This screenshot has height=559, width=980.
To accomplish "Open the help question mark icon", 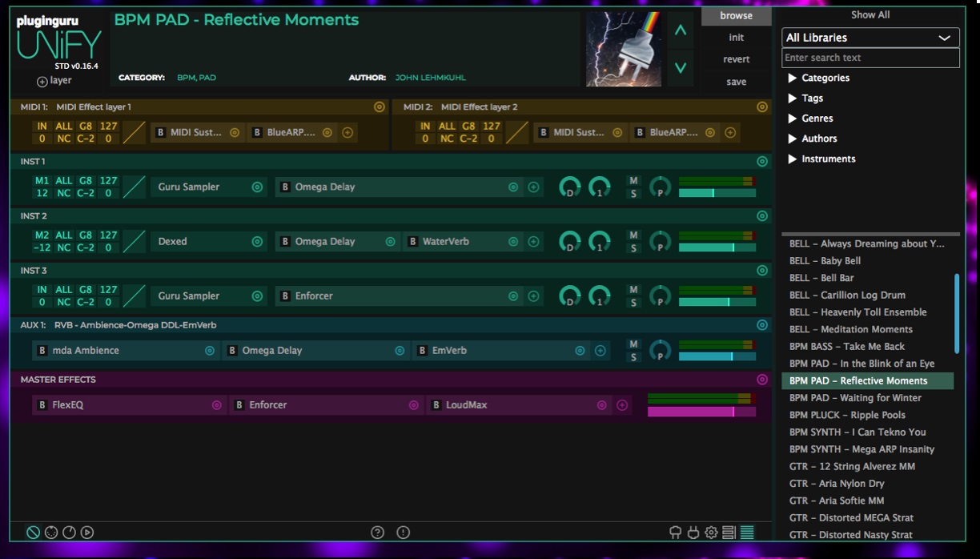I will (378, 532).
